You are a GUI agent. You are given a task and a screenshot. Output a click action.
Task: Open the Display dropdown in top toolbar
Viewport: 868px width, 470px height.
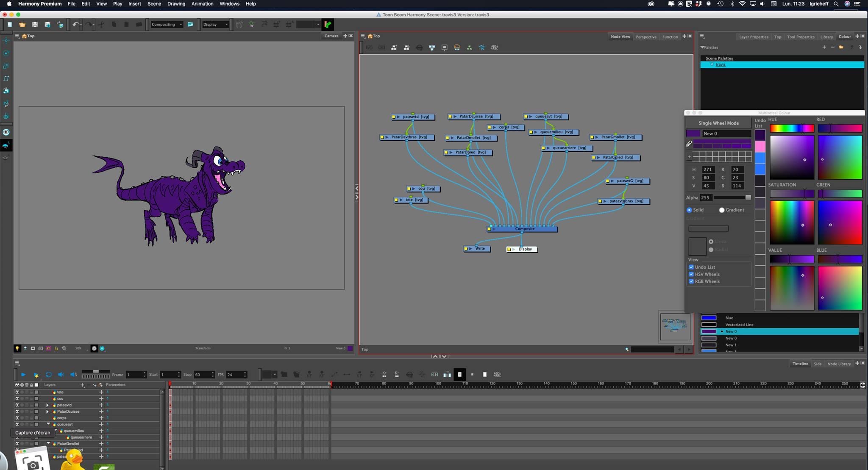tap(215, 25)
